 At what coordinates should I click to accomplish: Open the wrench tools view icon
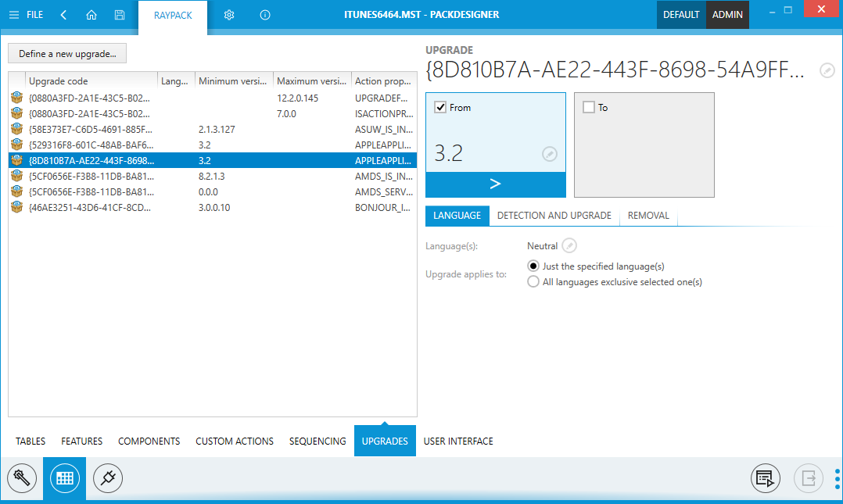(22, 477)
